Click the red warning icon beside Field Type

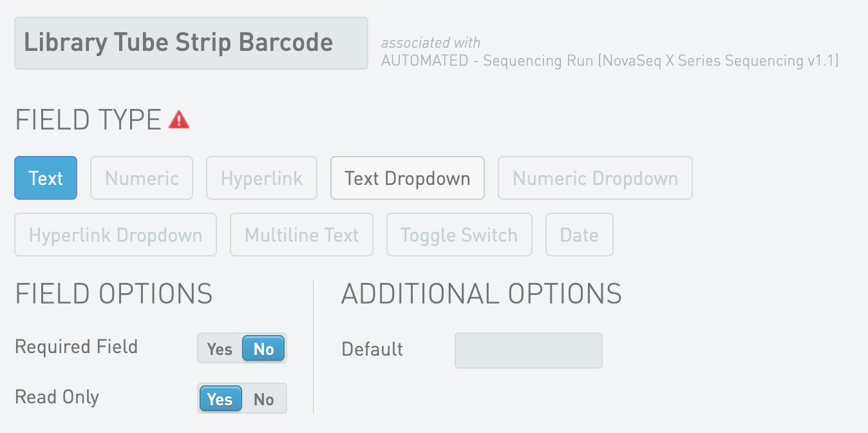(179, 120)
